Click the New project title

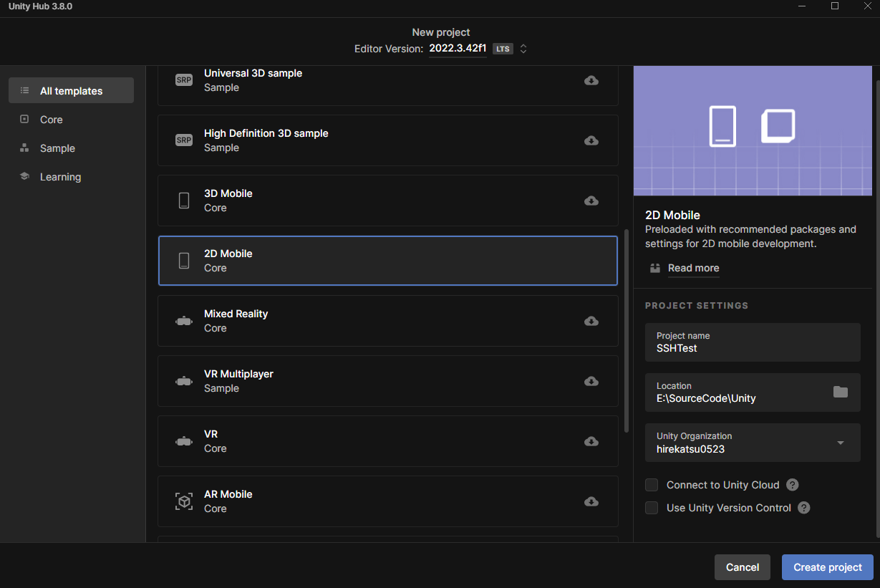441,32
